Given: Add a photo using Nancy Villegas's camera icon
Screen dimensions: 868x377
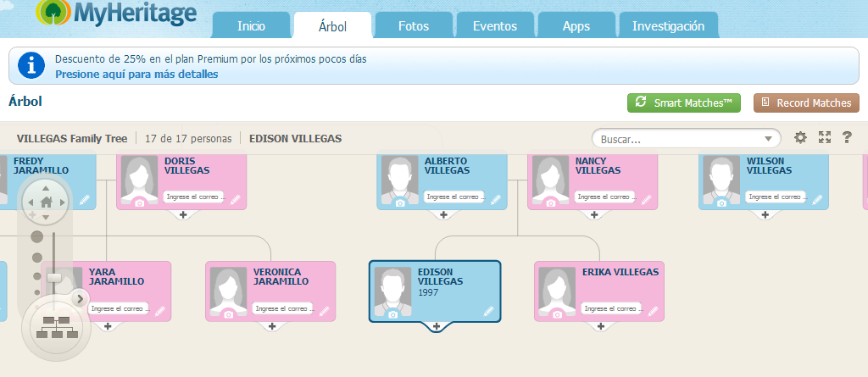Looking at the screenshot, I should [550, 203].
